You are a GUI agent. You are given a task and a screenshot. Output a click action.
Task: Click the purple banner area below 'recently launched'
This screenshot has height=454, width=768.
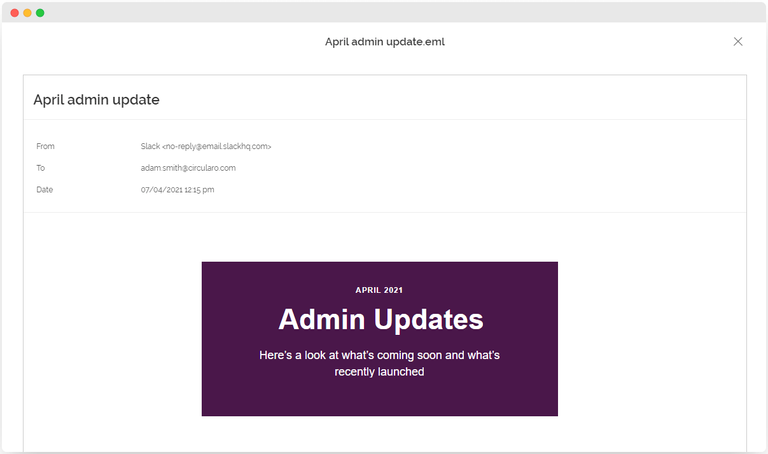pos(379,398)
